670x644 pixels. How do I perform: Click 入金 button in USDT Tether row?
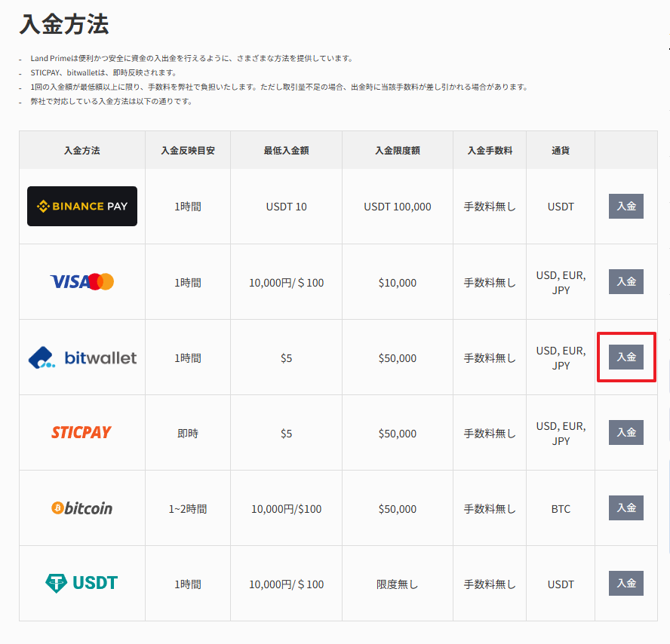(626, 583)
